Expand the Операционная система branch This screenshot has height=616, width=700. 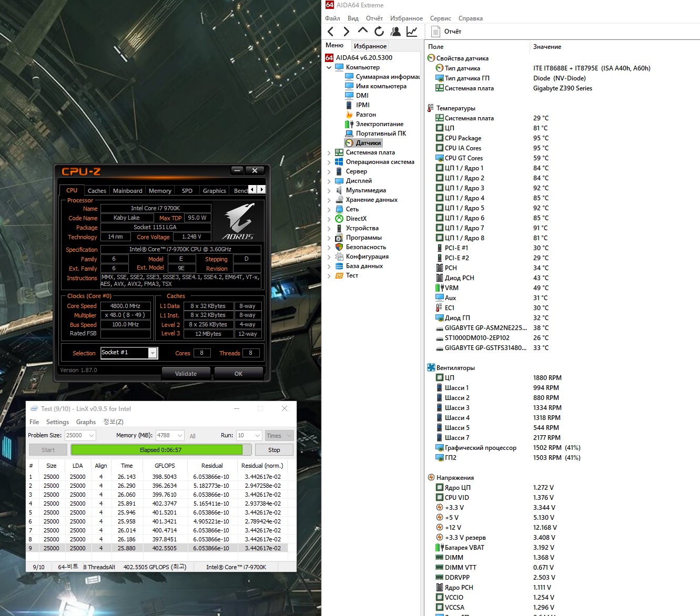pos(329,162)
